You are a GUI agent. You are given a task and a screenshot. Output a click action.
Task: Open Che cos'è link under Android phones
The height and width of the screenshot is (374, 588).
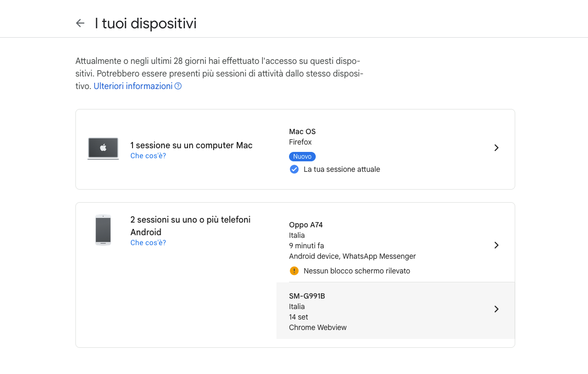click(x=148, y=243)
